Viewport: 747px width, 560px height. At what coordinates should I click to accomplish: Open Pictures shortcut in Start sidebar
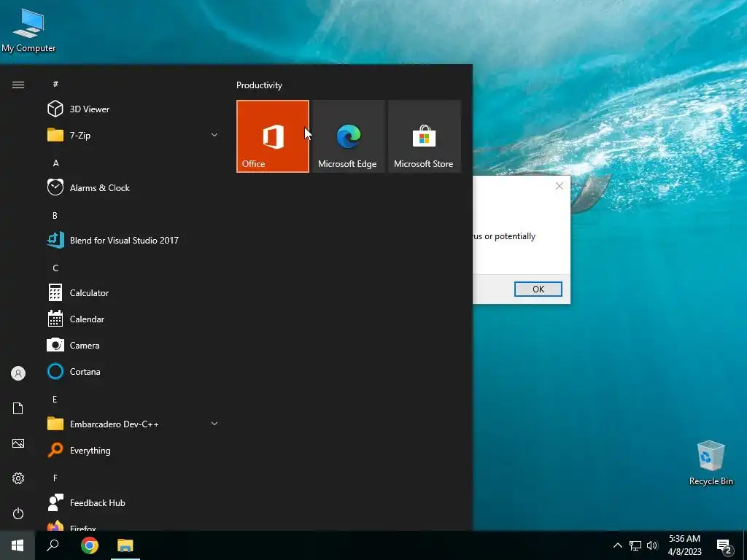pyautogui.click(x=18, y=443)
